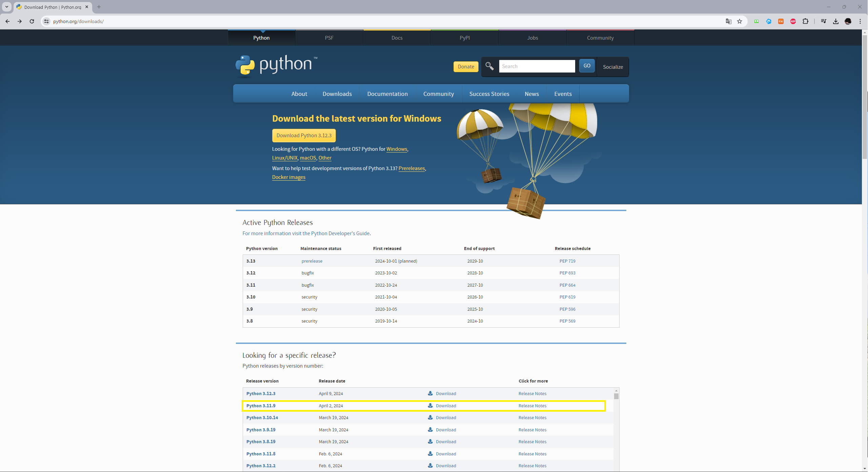Screen dimensions: 868x472
Task: Click the yellow Donate button
Action: coord(466,67)
